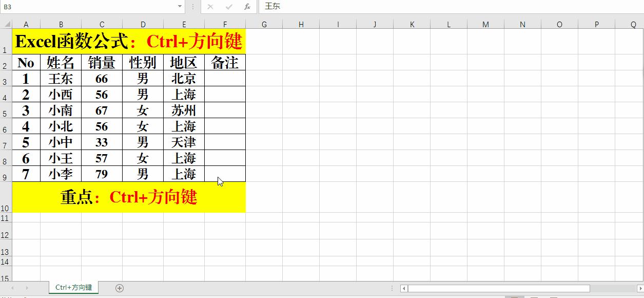Screen dimensions: 644x298
Task: Select the cell containing 北京
Action: pyautogui.click(x=184, y=79)
